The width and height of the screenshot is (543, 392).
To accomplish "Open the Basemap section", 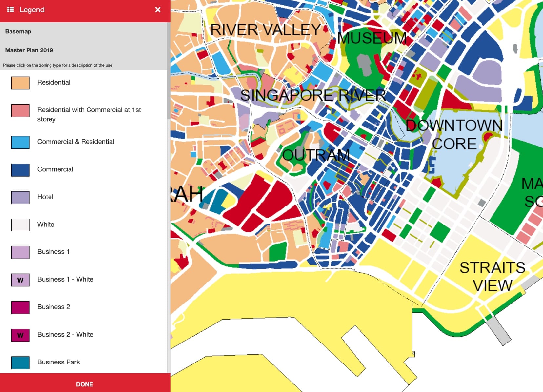I will 18,31.
